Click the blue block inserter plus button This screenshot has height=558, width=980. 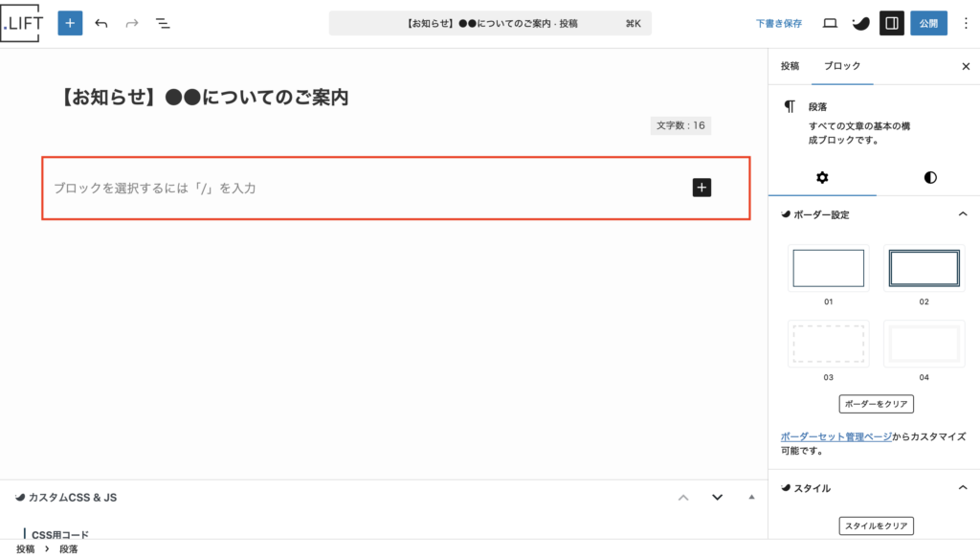(x=70, y=23)
